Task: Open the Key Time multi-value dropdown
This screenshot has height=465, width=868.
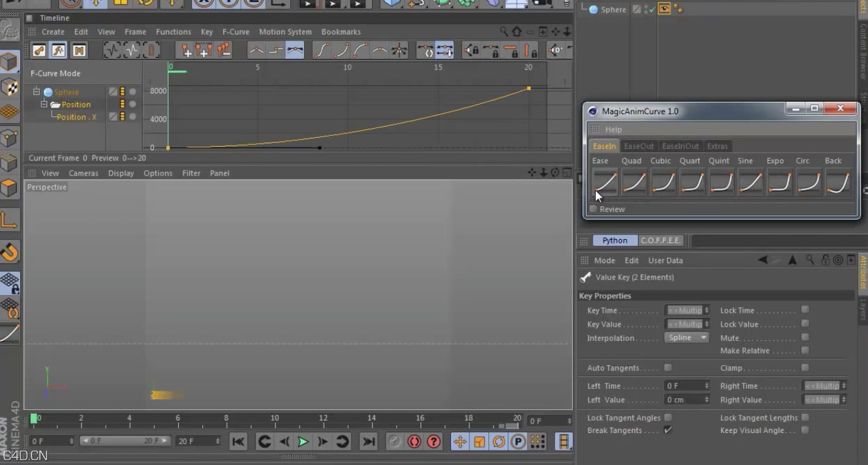Action: [687, 310]
